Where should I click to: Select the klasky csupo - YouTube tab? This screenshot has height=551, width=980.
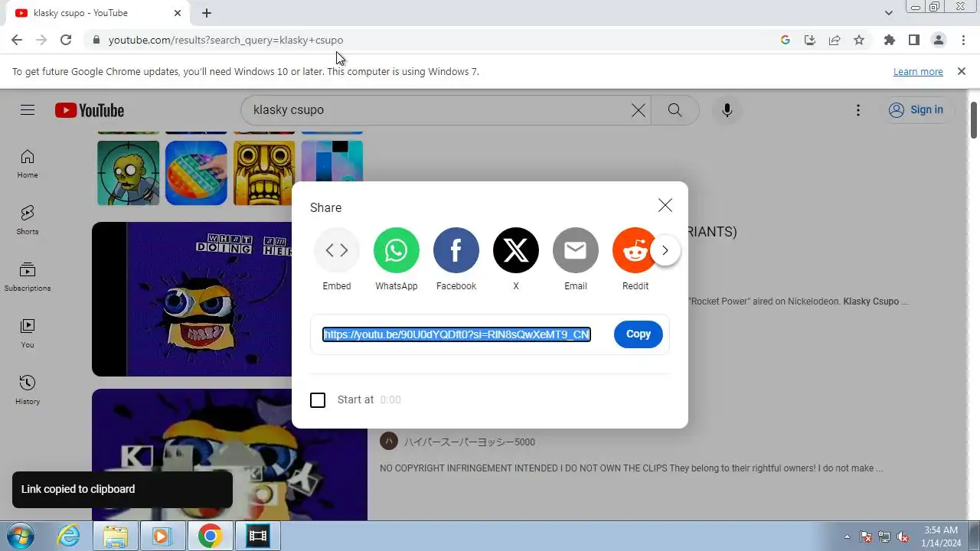point(95,13)
